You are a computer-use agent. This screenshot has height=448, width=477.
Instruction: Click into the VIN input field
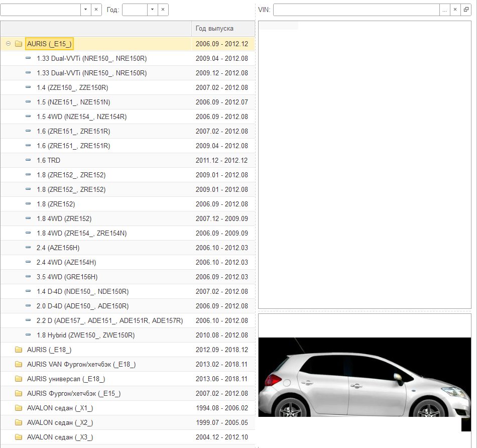(356, 10)
